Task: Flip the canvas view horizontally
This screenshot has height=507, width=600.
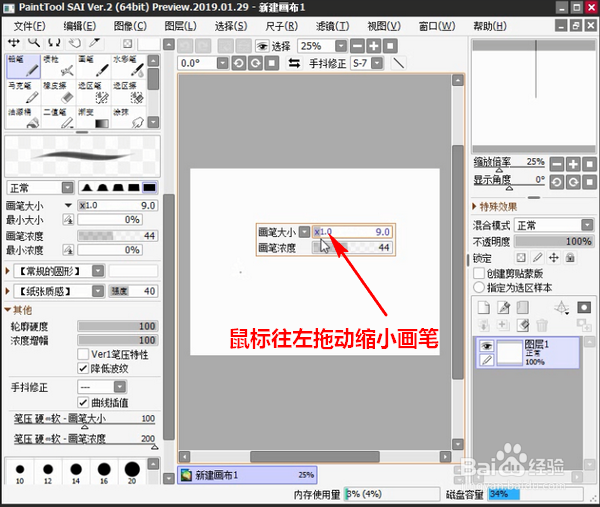Action: 294,63
